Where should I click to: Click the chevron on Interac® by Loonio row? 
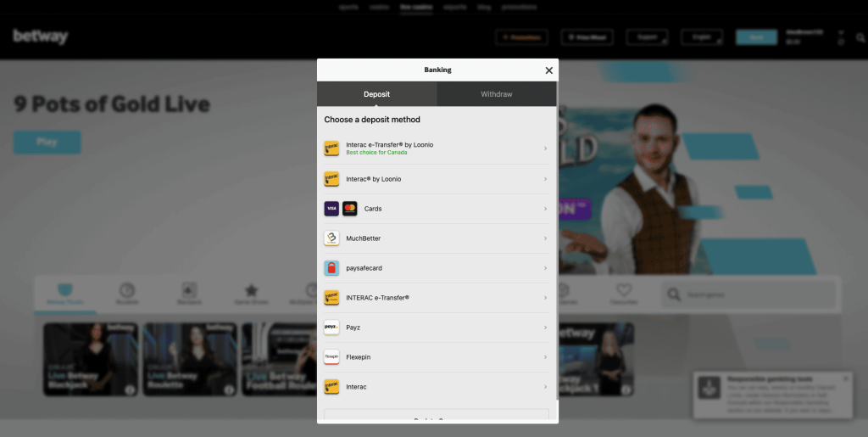tap(545, 179)
